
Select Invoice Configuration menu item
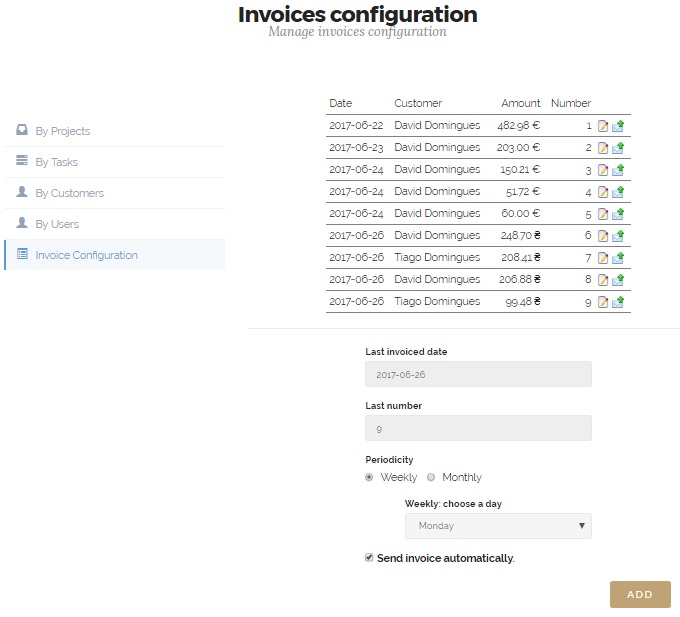pos(114,255)
